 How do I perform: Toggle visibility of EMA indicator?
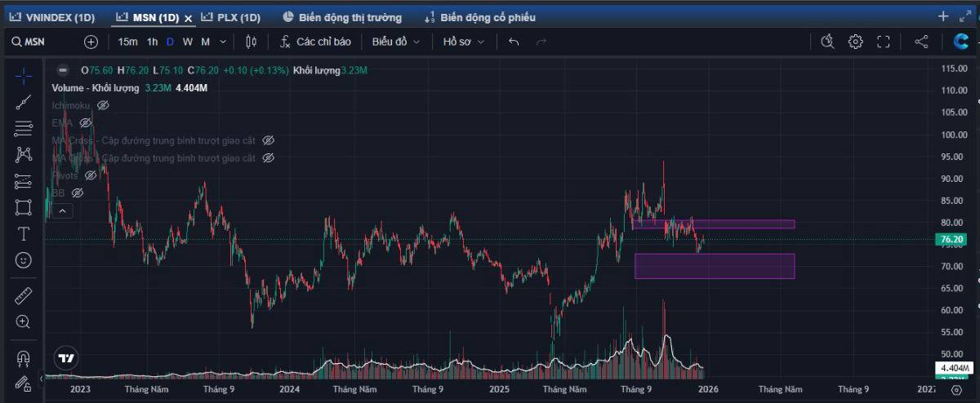tap(86, 122)
